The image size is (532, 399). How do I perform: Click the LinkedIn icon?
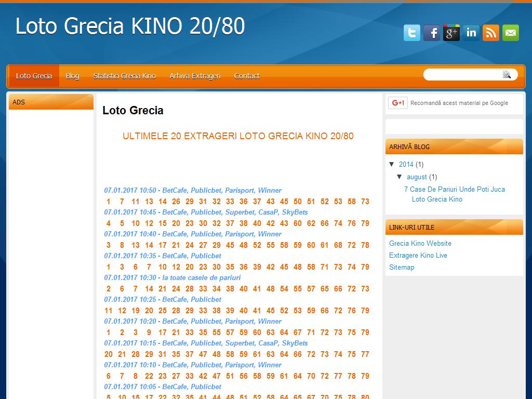pos(471,33)
